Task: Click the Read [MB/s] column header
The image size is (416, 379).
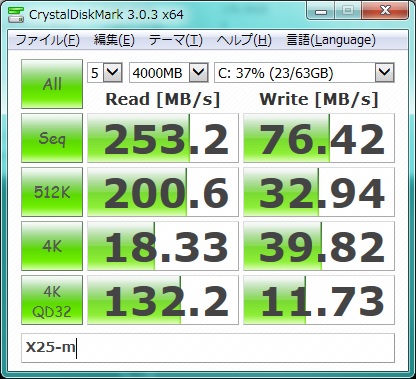Action: (163, 99)
